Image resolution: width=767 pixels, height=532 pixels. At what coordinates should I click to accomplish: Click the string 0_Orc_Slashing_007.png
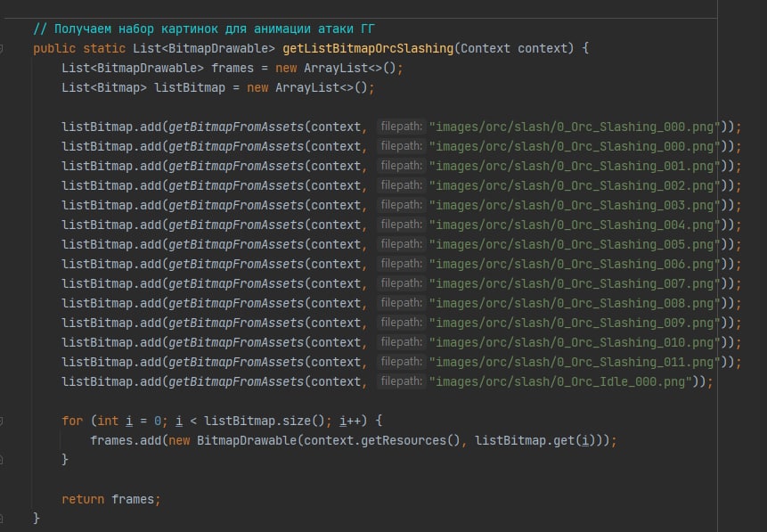pos(575,283)
